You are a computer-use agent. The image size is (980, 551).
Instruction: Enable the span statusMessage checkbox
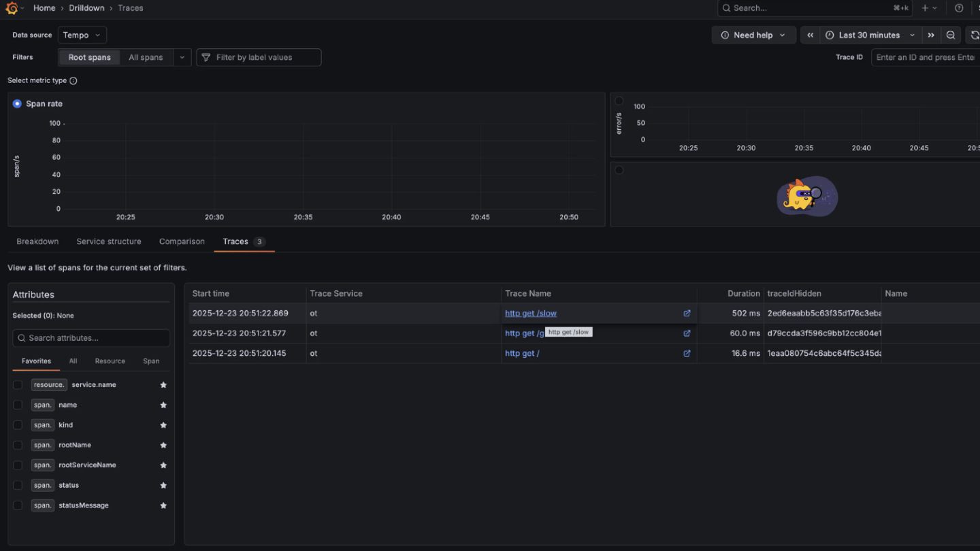click(18, 505)
